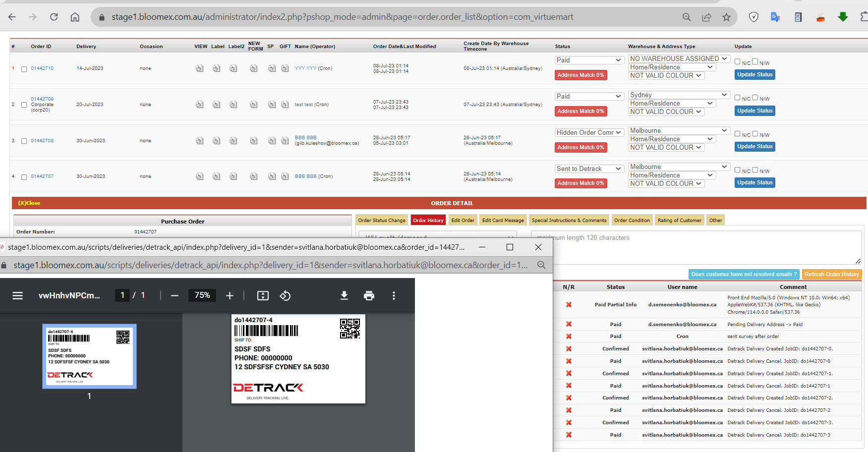
Task: Toggle the PDF sidebar hamburger menu
Action: 18,295
